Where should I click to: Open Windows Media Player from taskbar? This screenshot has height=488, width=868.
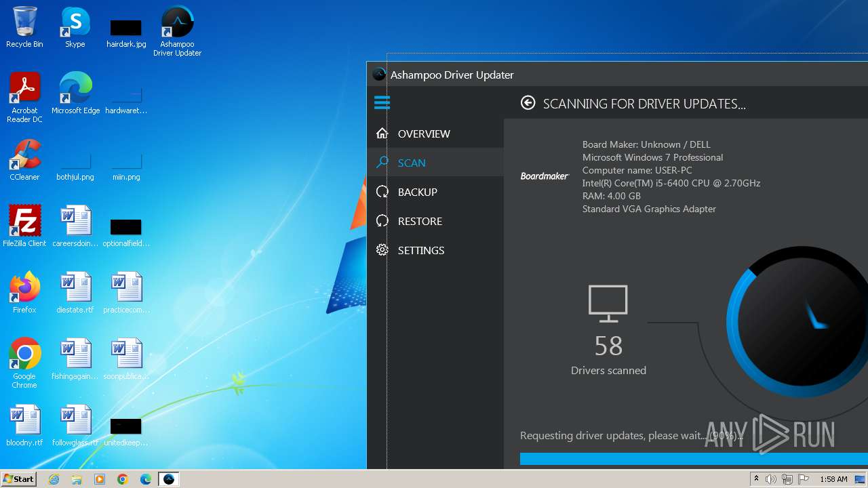pos(100,479)
